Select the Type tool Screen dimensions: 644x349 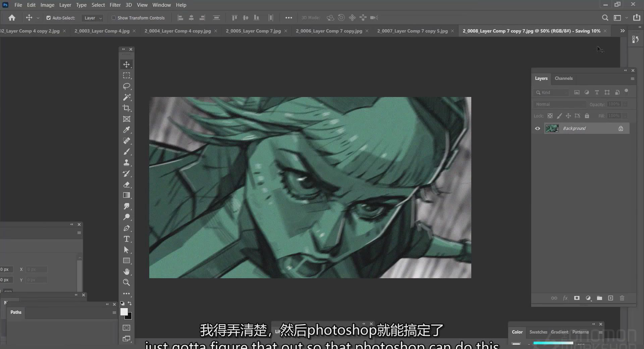pos(126,239)
